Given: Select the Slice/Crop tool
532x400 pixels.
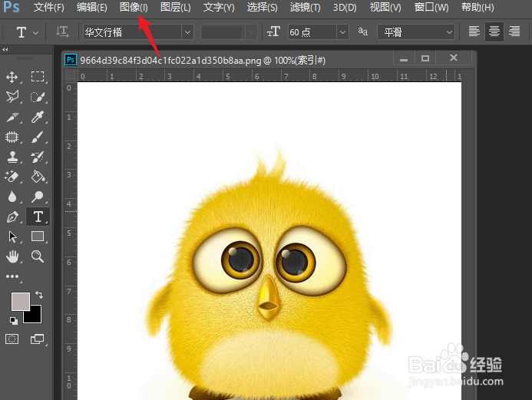Looking at the screenshot, I should [x=12, y=117].
